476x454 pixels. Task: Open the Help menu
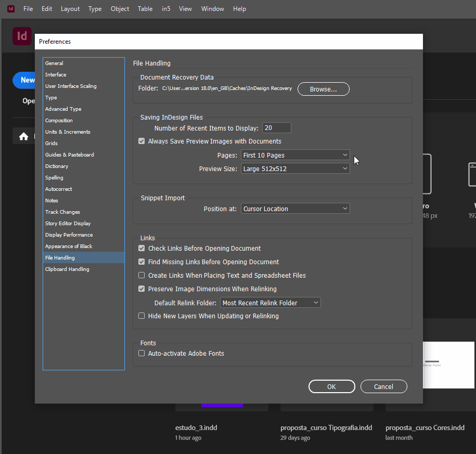click(239, 9)
